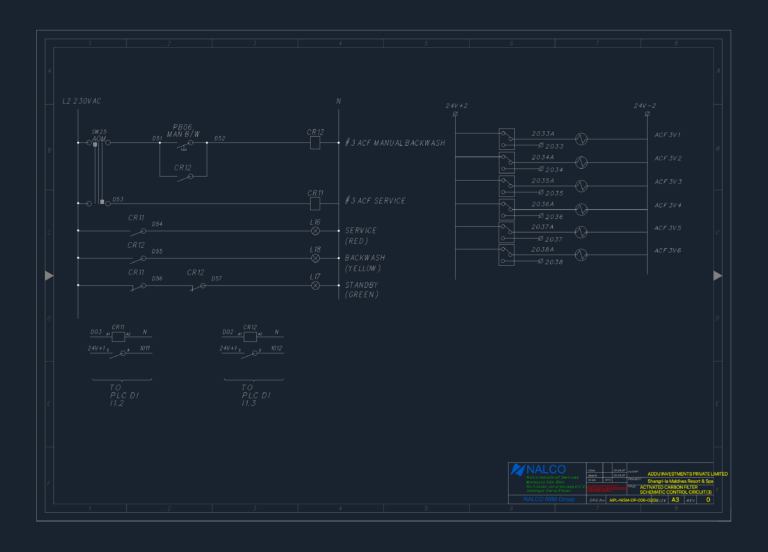Click the solenoid valve symbol for ACF3V2
This screenshot has width=768, height=552.
(x=581, y=162)
